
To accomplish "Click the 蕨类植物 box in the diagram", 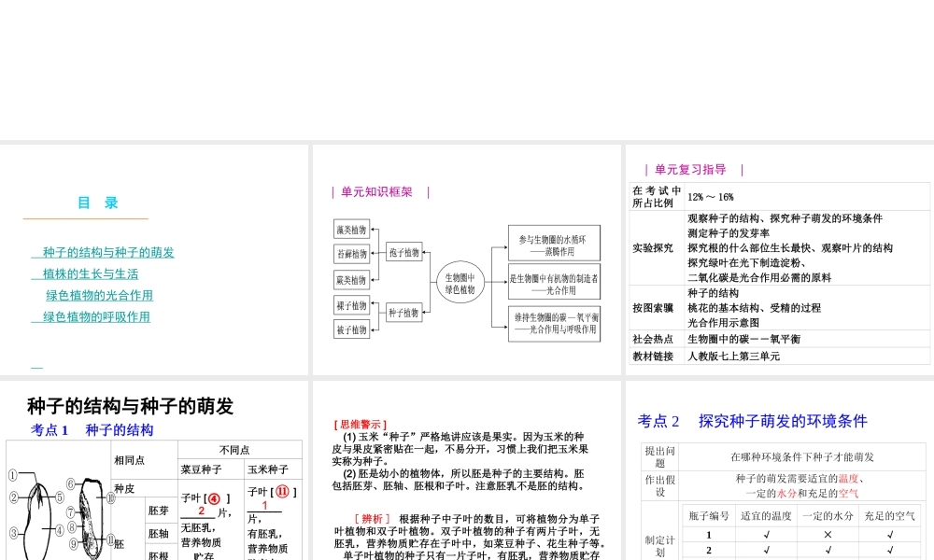I will tap(351, 280).
